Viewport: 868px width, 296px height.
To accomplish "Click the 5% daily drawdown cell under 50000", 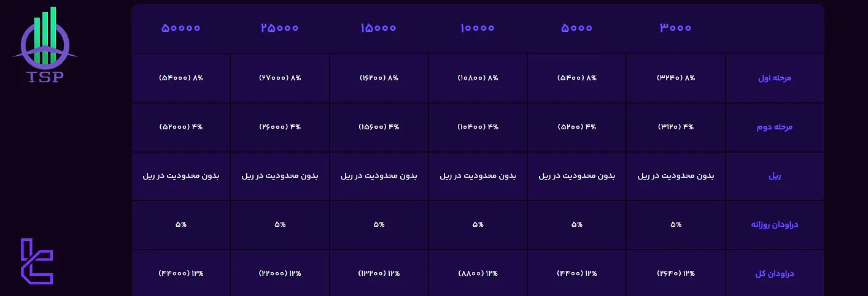I will click(180, 225).
